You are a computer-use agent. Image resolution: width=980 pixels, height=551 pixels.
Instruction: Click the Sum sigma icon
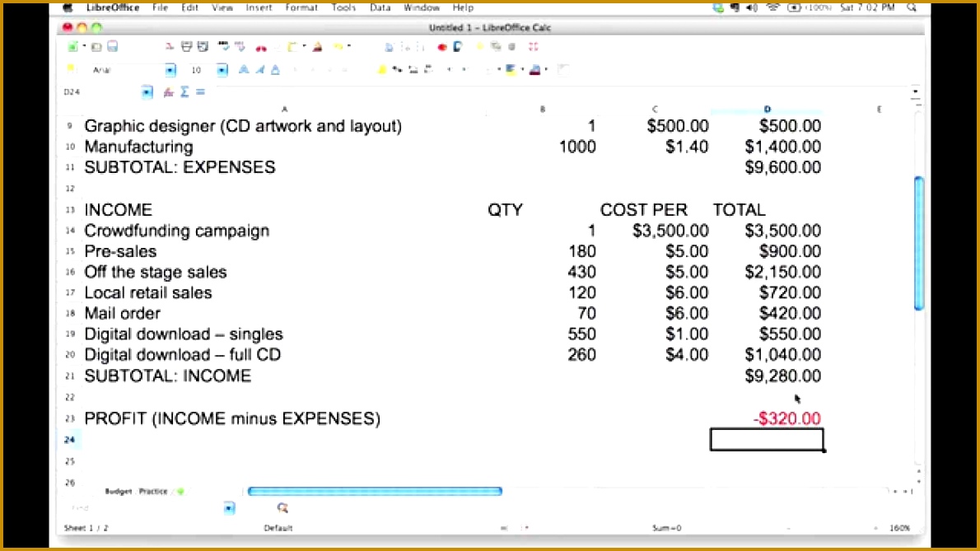pos(184,92)
